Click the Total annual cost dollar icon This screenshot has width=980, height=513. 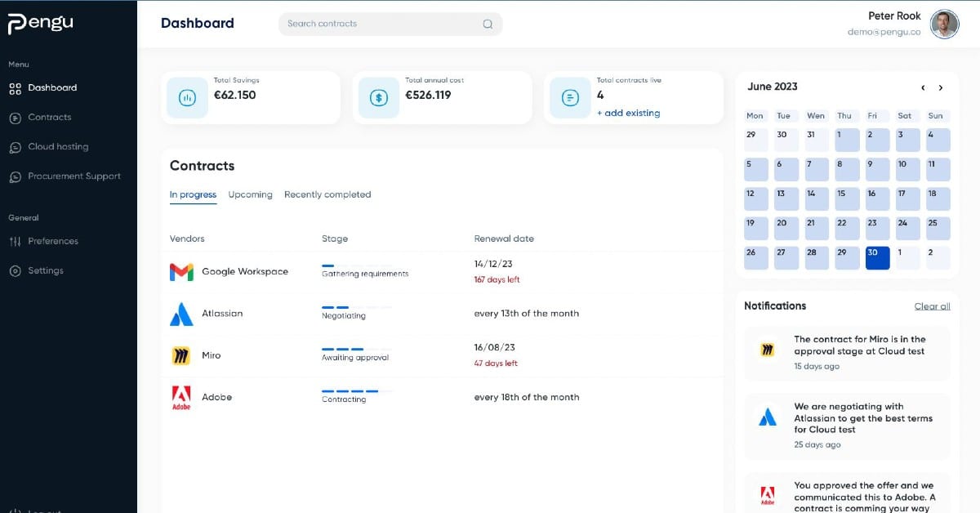379,98
